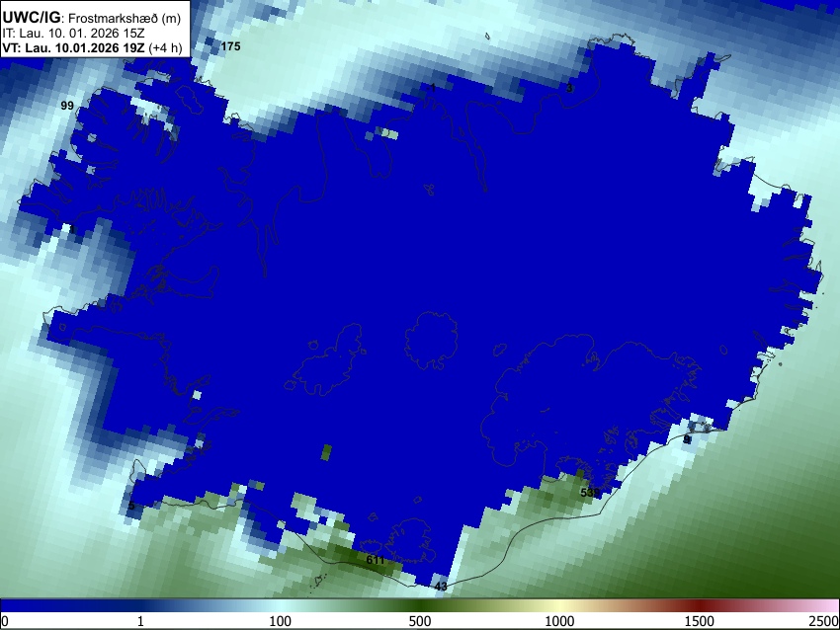The width and height of the screenshot is (840, 630).
Task: Click the map value label '611'
Action: tap(376, 560)
